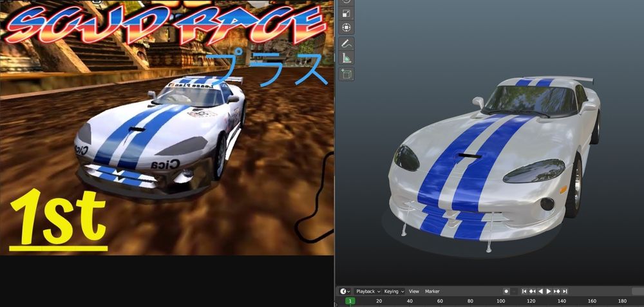Play the animation forward
This screenshot has width=644, height=307.
tap(548, 292)
